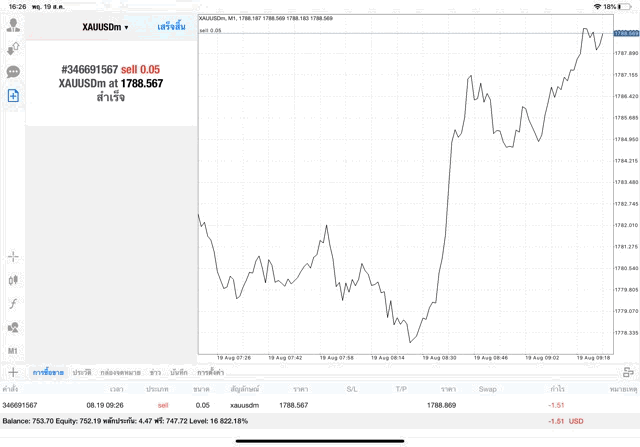Select order 346691567 row in trade list
The image size is (640, 447).
300,405
